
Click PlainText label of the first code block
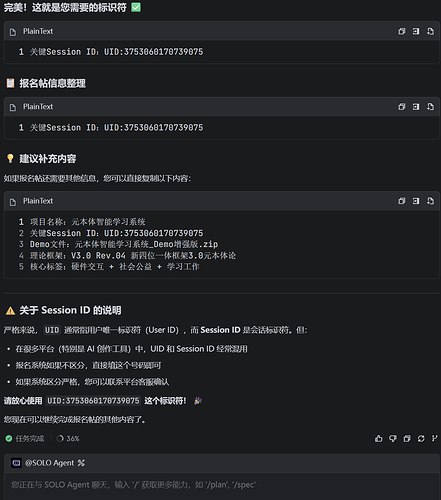pos(38,31)
